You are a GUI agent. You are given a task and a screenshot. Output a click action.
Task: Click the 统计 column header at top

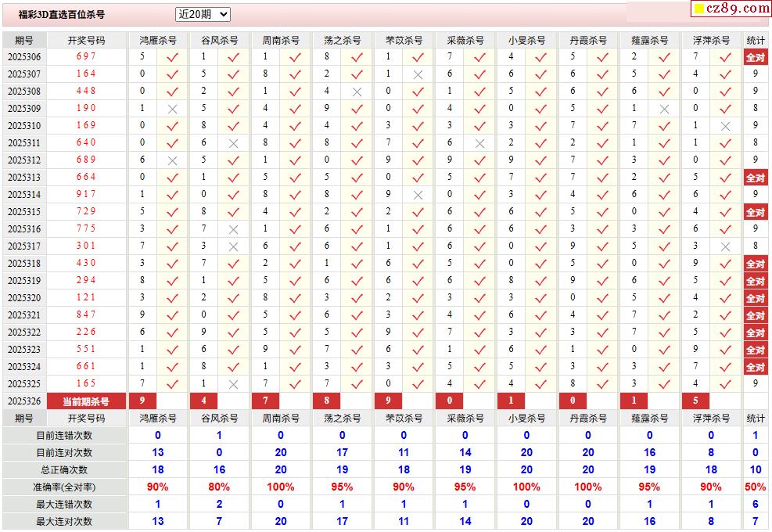tap(756, 40)
